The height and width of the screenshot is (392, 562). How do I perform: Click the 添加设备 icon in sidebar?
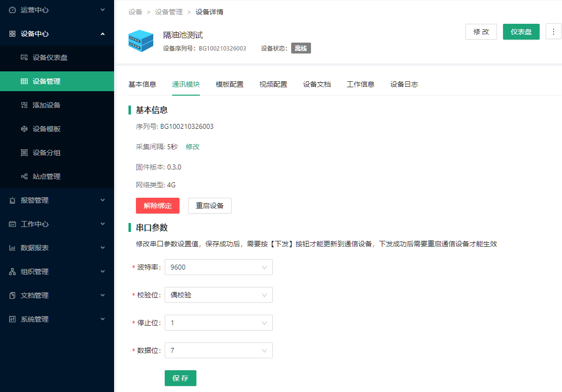[x=24, y=105]
